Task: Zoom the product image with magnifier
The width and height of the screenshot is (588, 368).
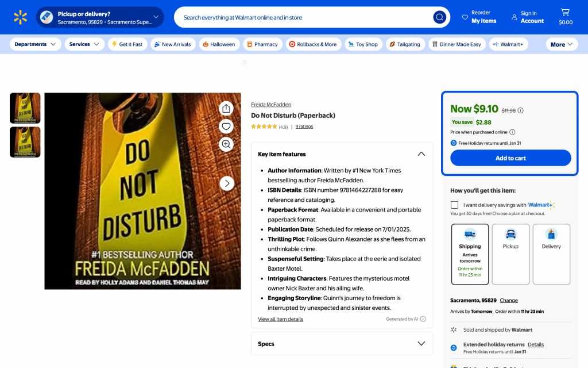Action: coord(226,144)
